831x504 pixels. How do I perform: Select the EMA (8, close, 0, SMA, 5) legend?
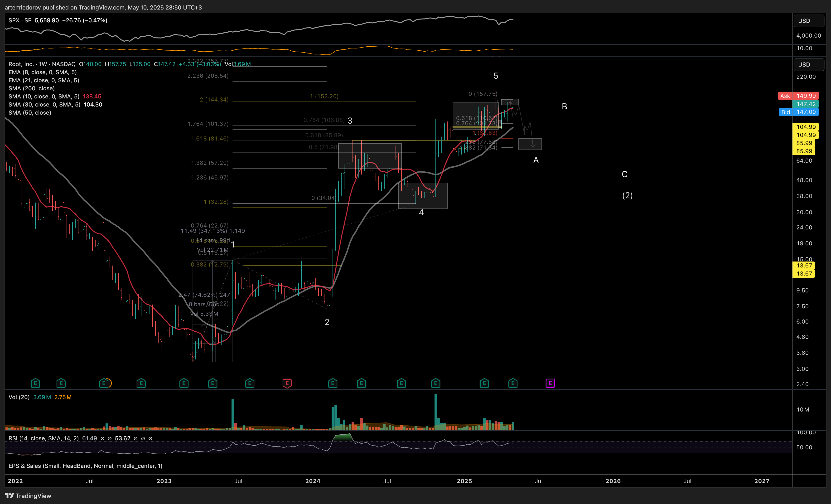[43, 72]
